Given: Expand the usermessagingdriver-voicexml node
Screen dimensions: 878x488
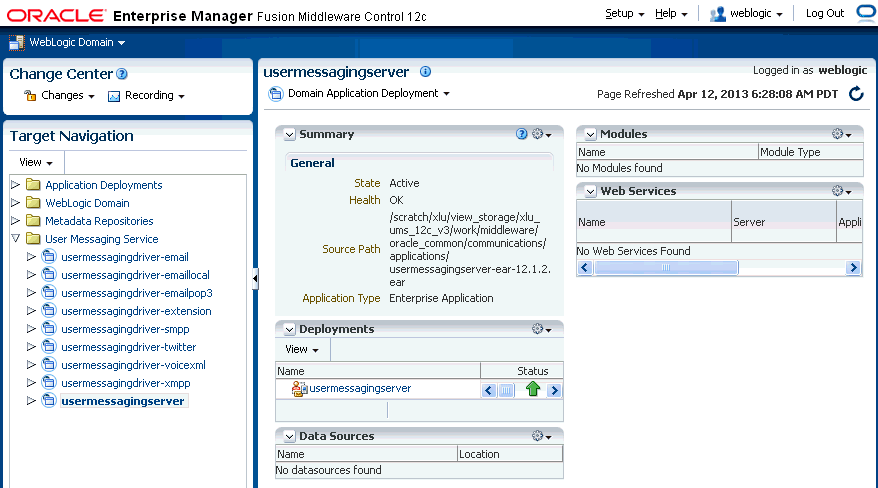Looking at the screenshot, I should (31, 365).
